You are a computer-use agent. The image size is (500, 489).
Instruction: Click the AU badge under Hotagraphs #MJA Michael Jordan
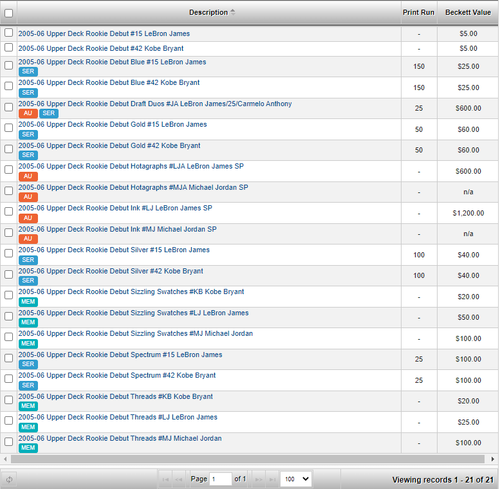pyautogui.click(x=28, y=197)
